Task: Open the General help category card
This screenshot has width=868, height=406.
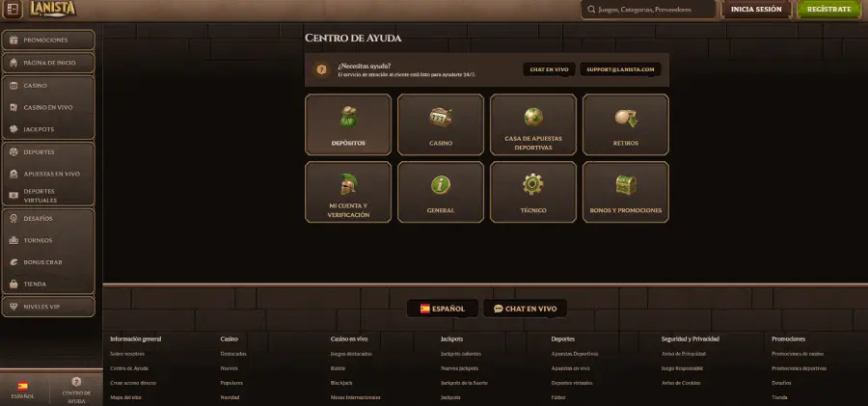Action: point(441,192)
